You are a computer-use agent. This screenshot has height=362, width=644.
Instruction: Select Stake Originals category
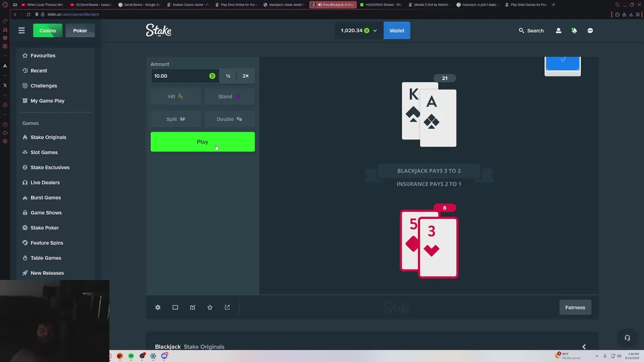click(55, 137)
